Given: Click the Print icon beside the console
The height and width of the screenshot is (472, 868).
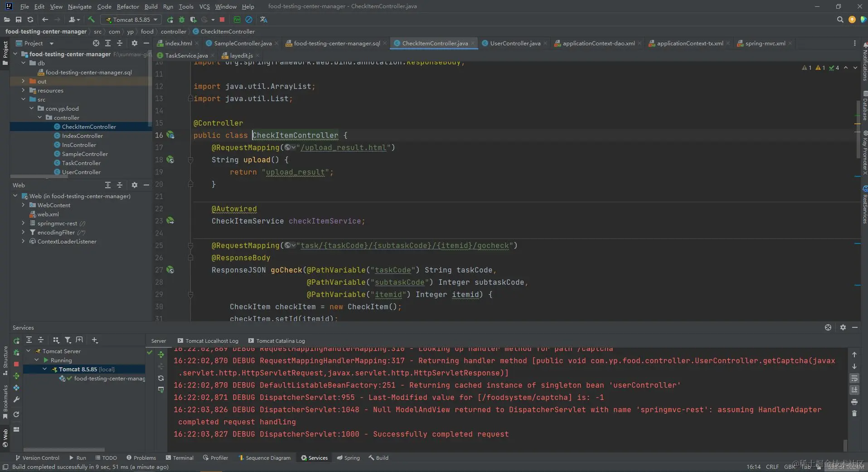Looking at the screenshot, I should tap(854, 402).
